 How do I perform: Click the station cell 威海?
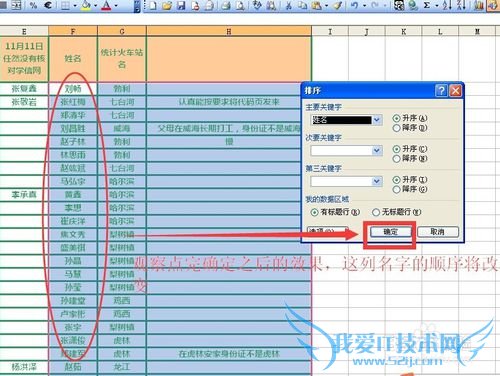point(122,128)
